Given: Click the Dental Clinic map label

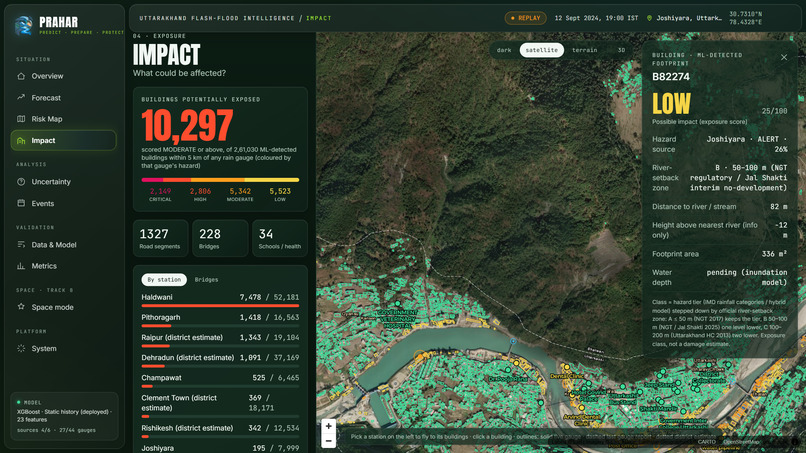Looking at the screenshot, I should coord(567,376).
